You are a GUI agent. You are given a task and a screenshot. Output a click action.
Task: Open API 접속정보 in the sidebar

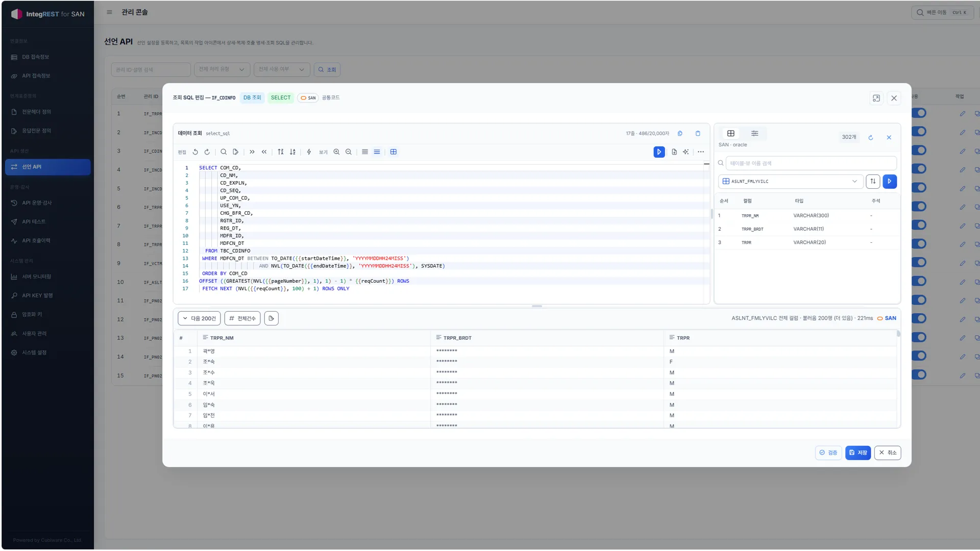point(47,76)
